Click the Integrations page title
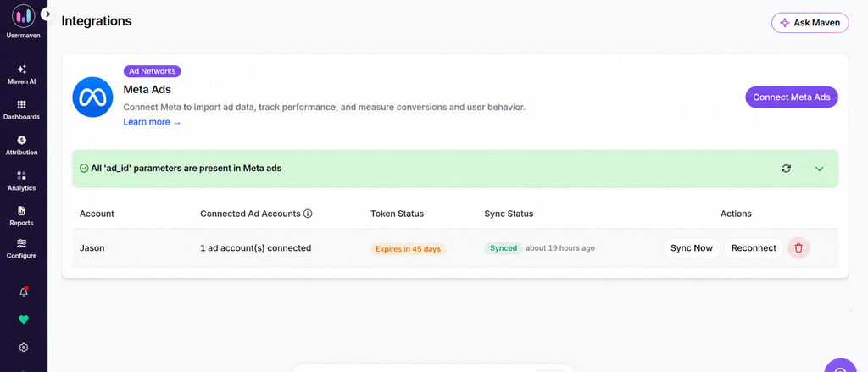Image resolution: width=868 pixels, height=372 pixels. click(x=97, y=21)
